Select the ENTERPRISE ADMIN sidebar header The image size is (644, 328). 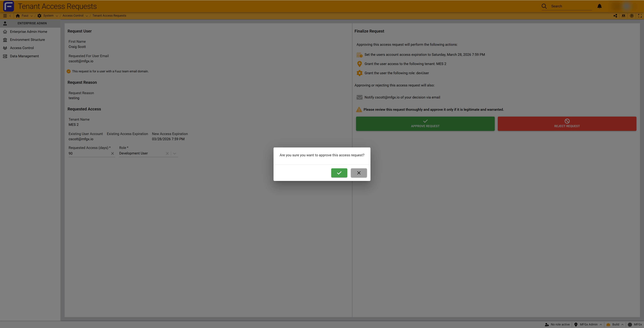pos(30,23)
